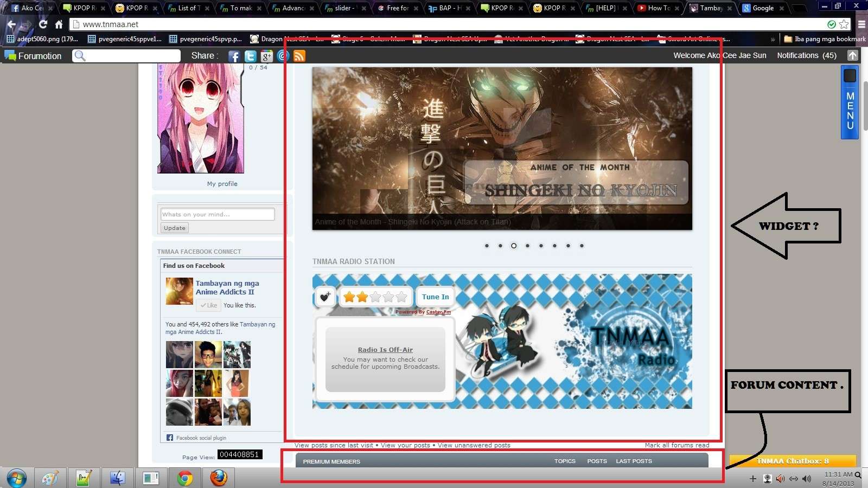The image size is (868, 488).
Task: Select the fourth slider dot
Action: point(527,246)
